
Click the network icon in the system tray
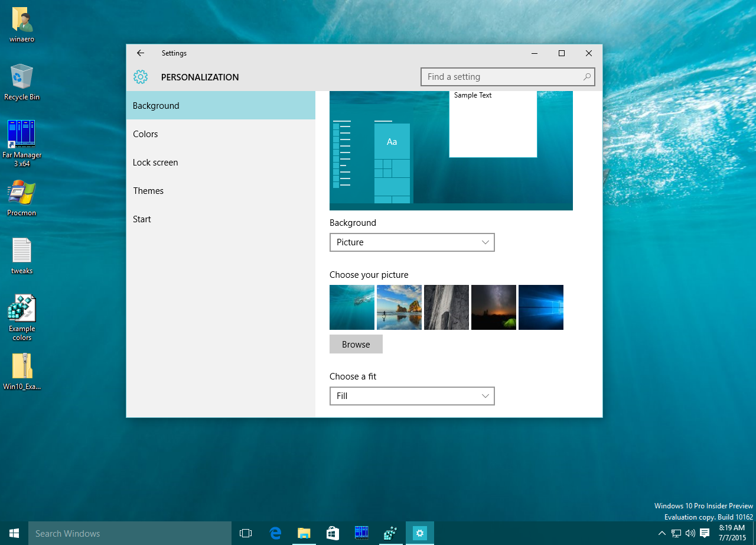(x=677, y=533)
